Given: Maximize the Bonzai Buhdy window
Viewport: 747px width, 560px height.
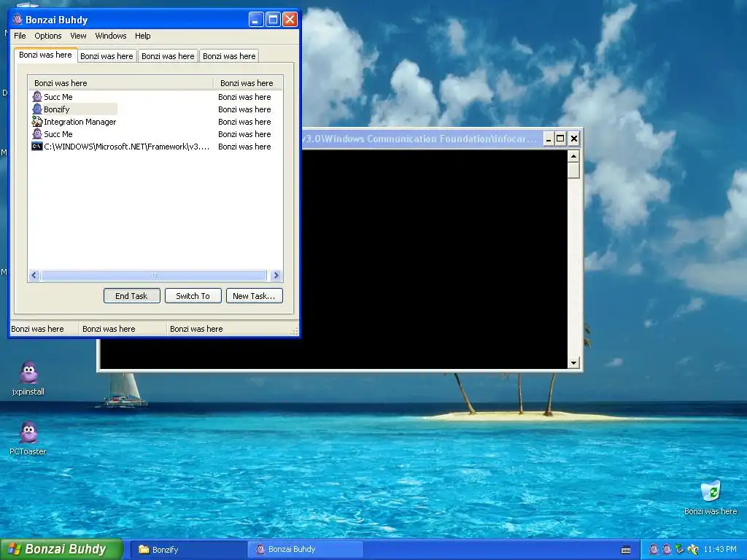Looking at the screenshot, I should point(273,20).
